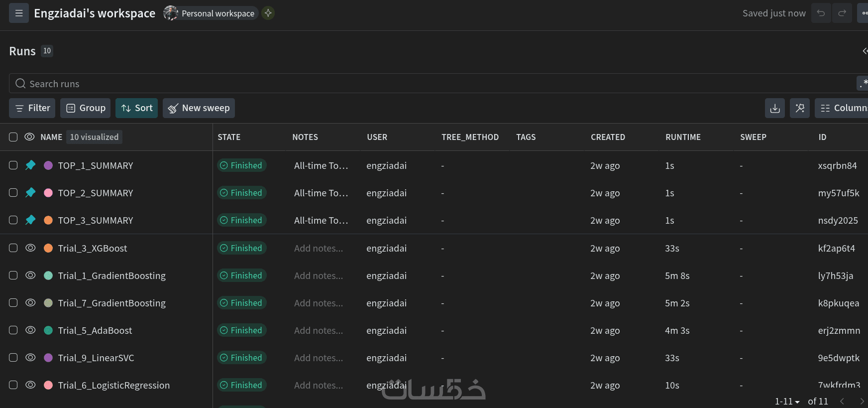Open the hamburger navigation menu
868x408 pixels.
pos(19,13)
